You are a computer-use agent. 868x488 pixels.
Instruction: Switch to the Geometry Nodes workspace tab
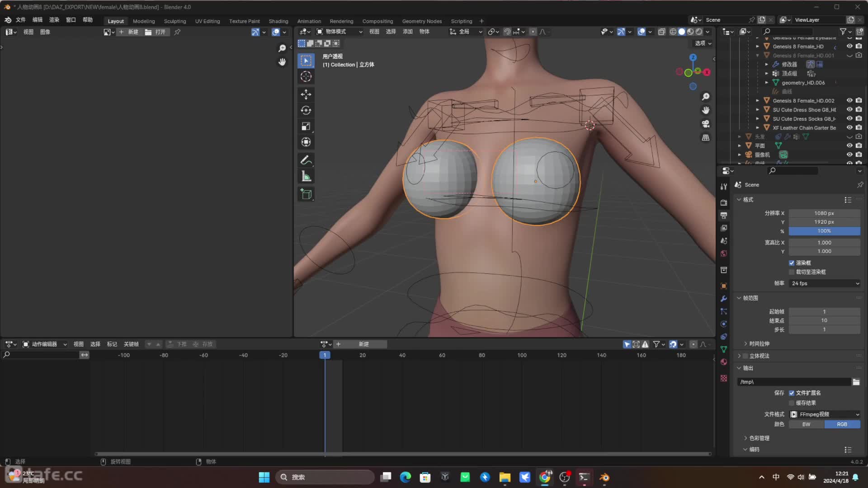422,21
